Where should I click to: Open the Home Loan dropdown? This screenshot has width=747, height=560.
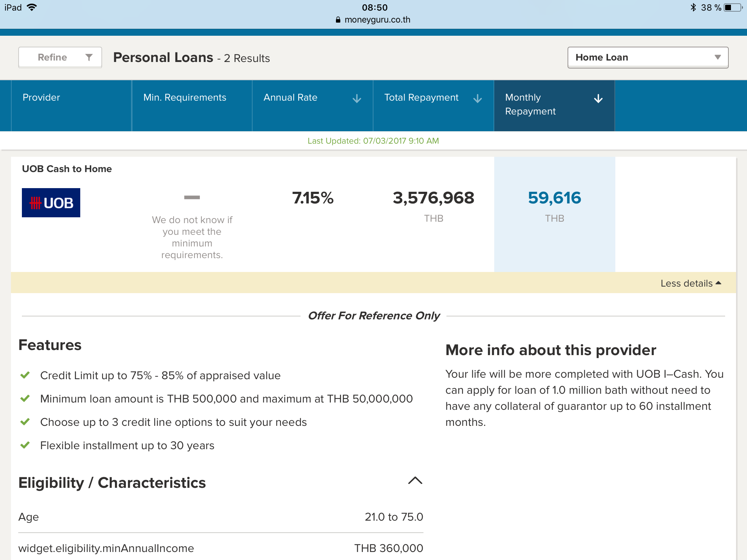coord(648,57)
